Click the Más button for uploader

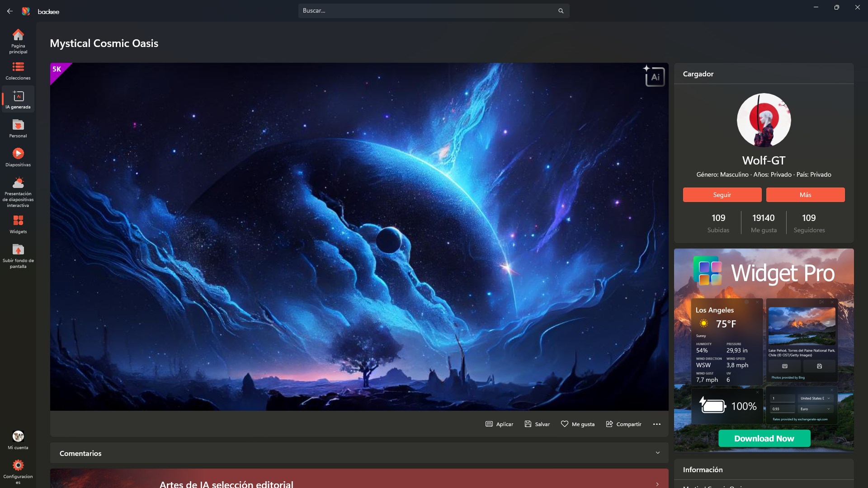(805, 195)
